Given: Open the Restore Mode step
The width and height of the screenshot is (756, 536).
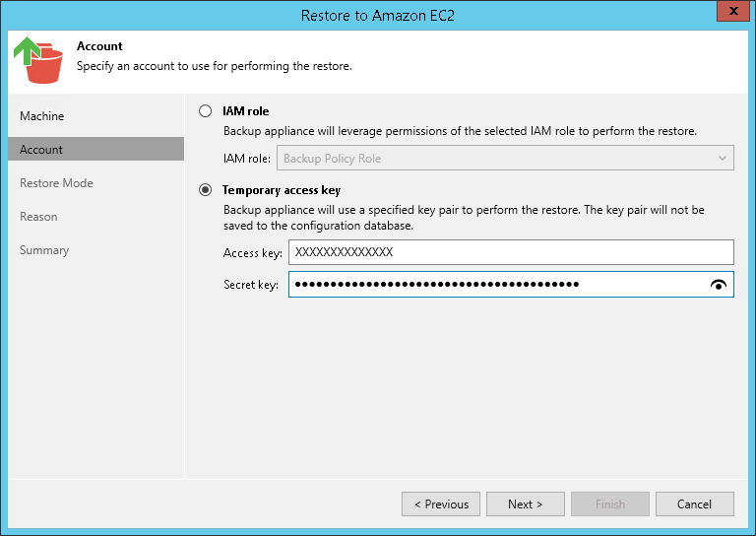Looking at the screenshot, I should click(56, 183).
